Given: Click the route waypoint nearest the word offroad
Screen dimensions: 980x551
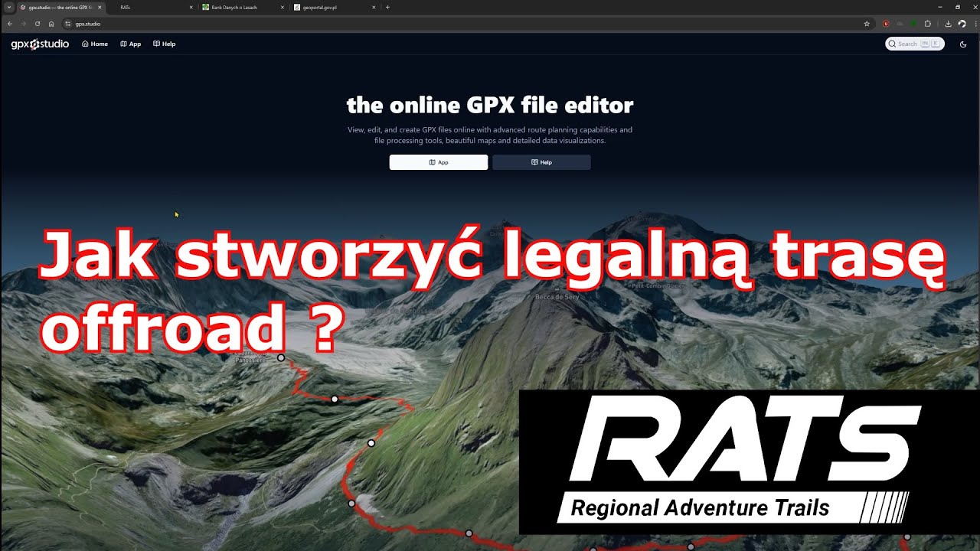Looking at the screenshot, I should pos(281,357).
